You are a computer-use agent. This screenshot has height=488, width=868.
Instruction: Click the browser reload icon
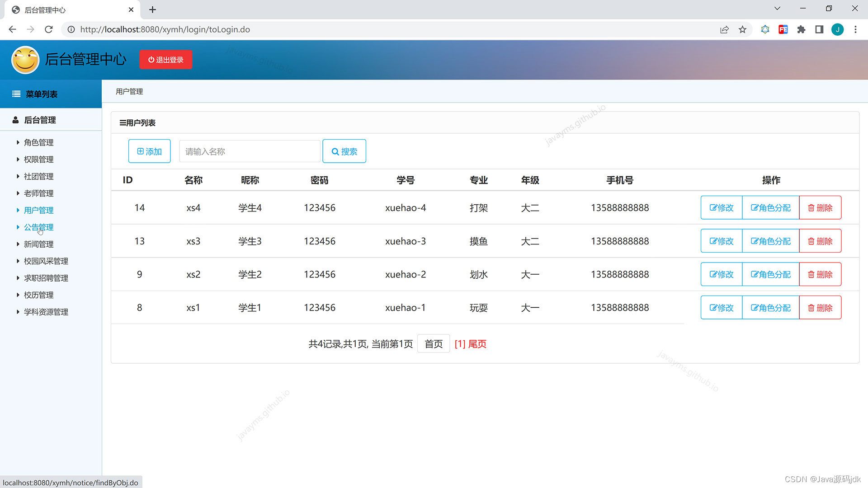(x=49, y=29)
